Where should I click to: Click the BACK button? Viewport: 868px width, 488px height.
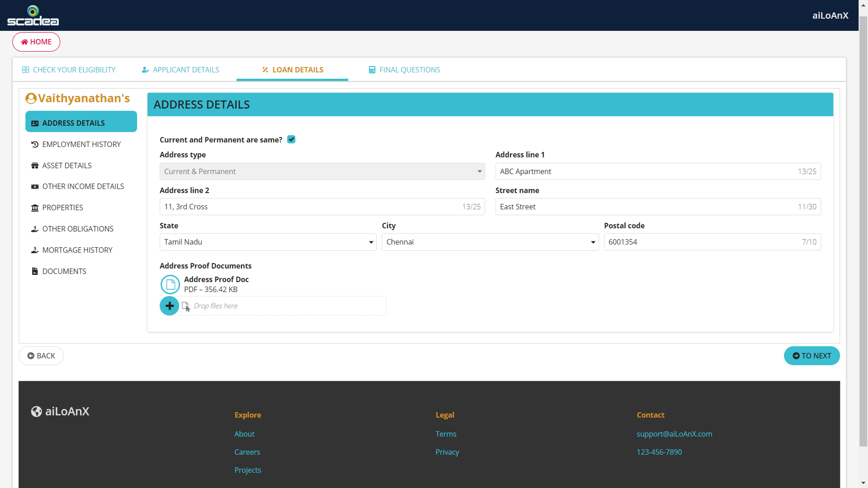coord(41,356)
